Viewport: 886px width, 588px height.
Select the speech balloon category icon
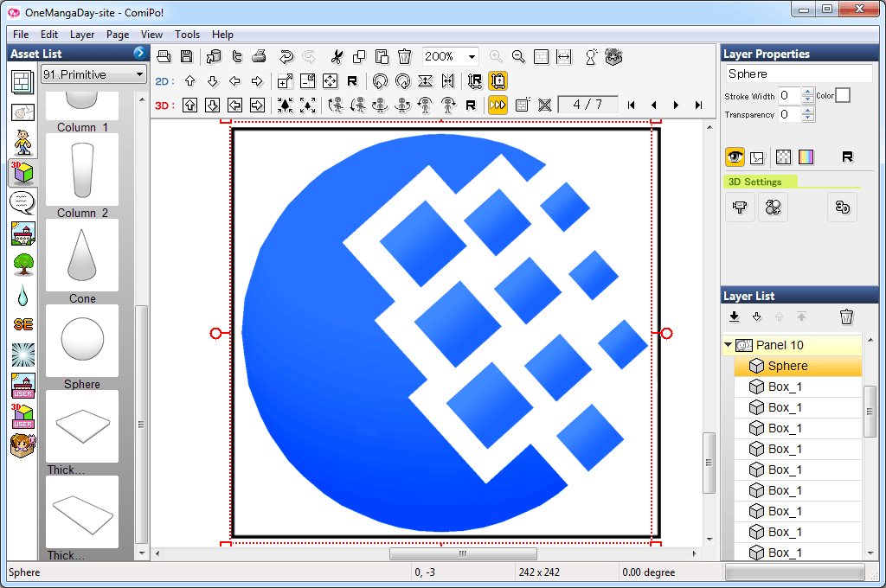pos(22,203)
